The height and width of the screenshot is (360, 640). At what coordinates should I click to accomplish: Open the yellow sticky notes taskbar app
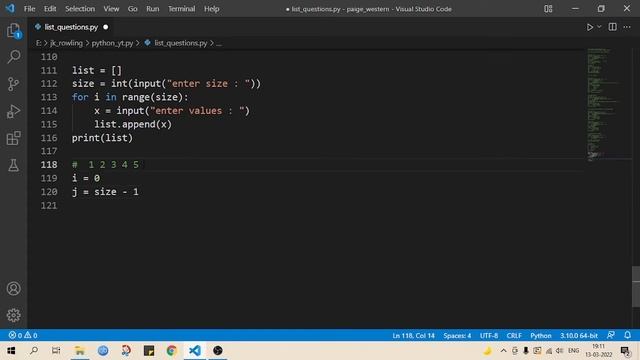[x=149, y=351]
